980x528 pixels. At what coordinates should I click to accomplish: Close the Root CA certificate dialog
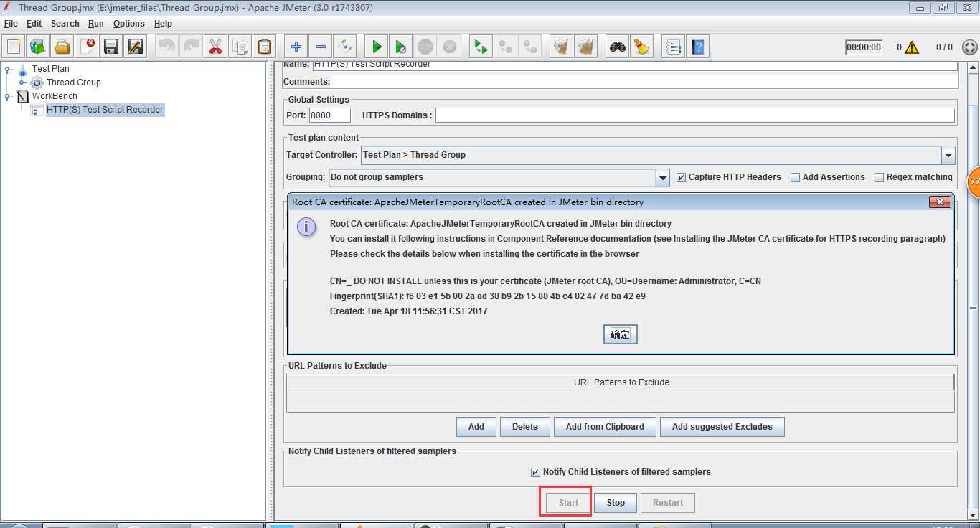click(940, 202)
